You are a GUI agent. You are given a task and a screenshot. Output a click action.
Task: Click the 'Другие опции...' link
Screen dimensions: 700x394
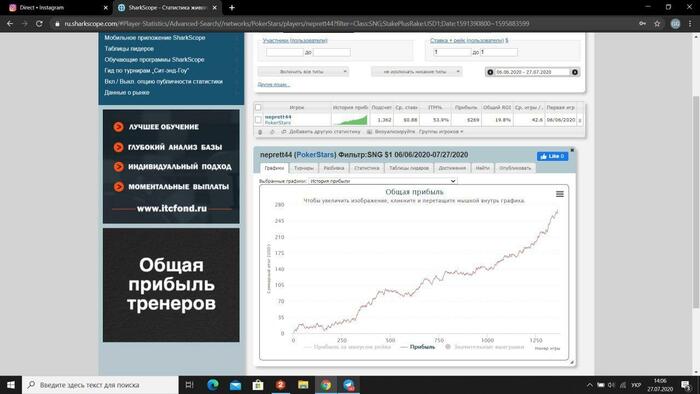pos(274,84)
